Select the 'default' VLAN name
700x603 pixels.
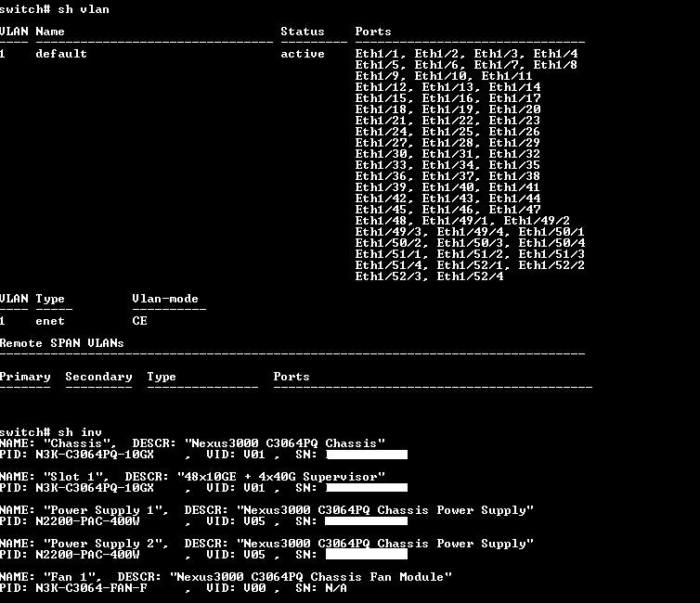tap(61, 54)
